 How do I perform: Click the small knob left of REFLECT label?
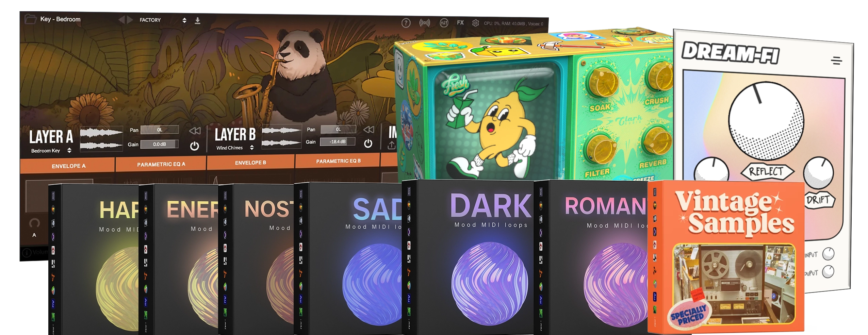click(x=711, y=170)
